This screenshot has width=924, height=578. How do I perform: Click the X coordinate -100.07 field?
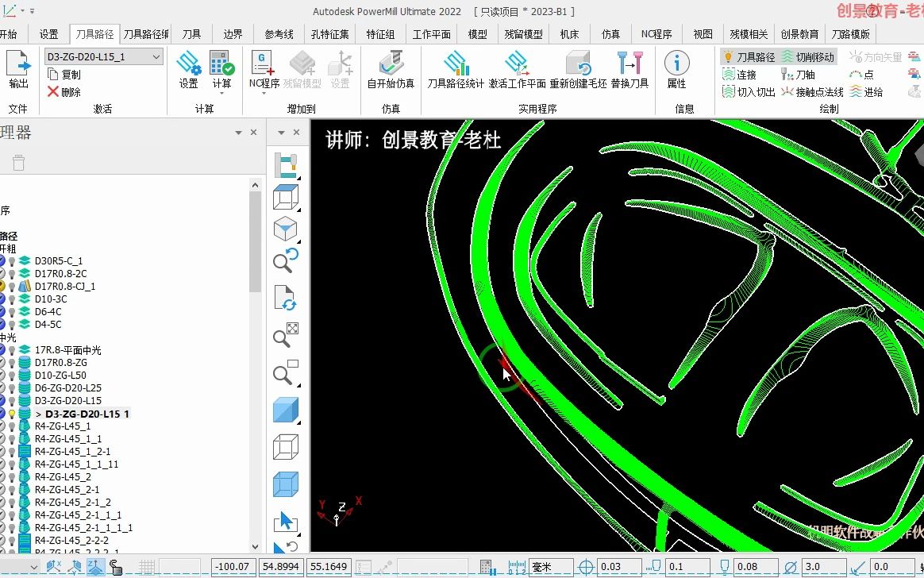[234, 567]
